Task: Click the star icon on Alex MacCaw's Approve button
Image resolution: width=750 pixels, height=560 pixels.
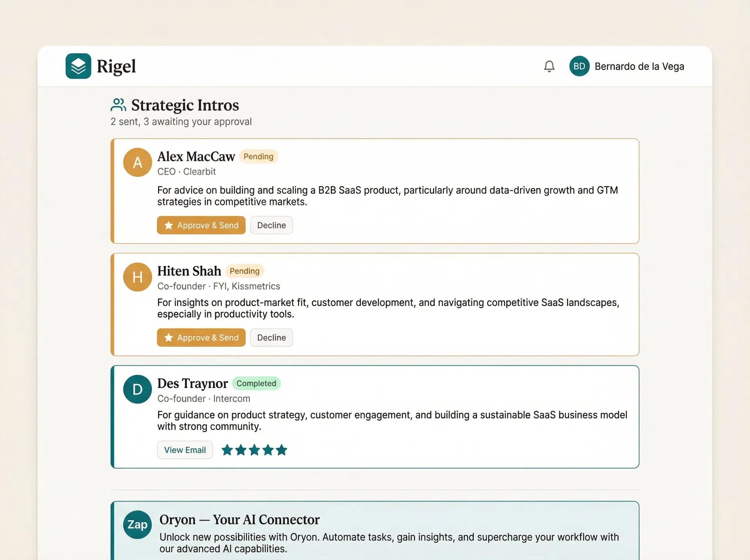Action: (169, 225)
